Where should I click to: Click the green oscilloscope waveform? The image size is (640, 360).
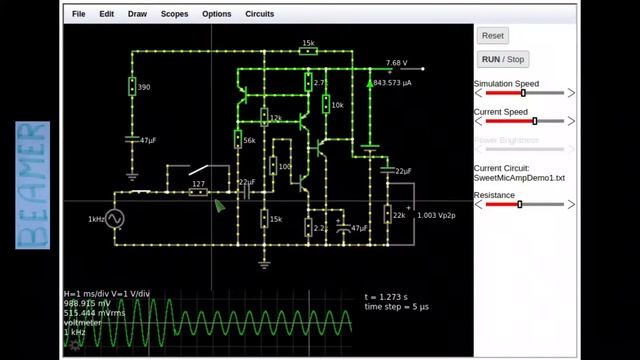point(208,322)
